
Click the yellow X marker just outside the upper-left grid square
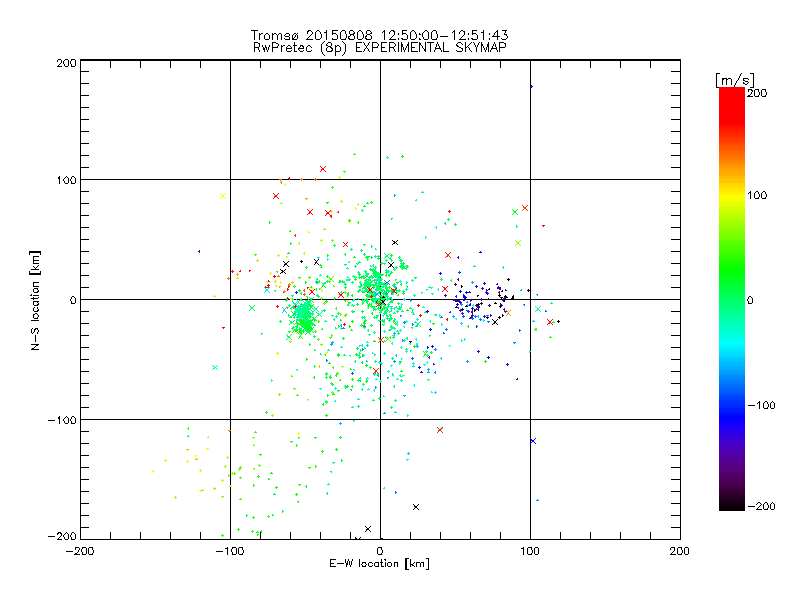click(x=223, y=196)
